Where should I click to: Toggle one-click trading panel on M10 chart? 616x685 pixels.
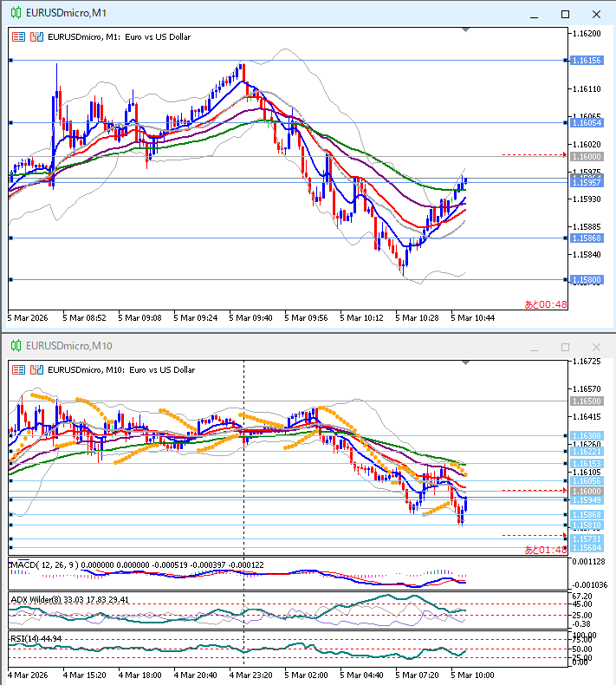(x=18, y=369)
